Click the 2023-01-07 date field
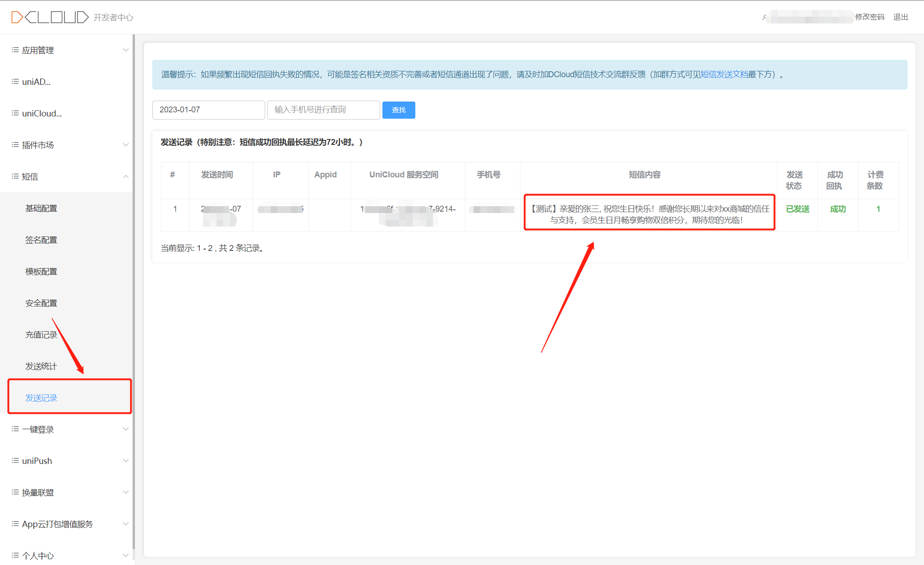This screenshot has height=565, width=924. coord(208,110)
